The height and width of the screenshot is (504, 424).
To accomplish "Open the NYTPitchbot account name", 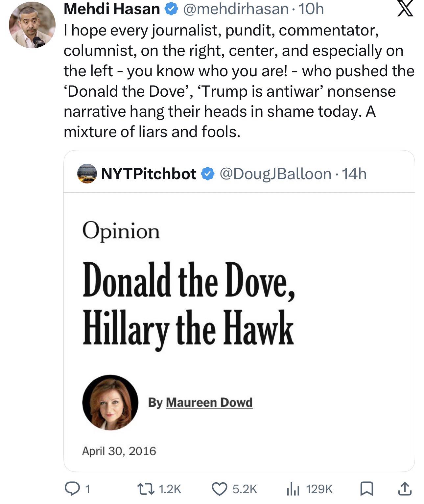I will coord(149,174).
